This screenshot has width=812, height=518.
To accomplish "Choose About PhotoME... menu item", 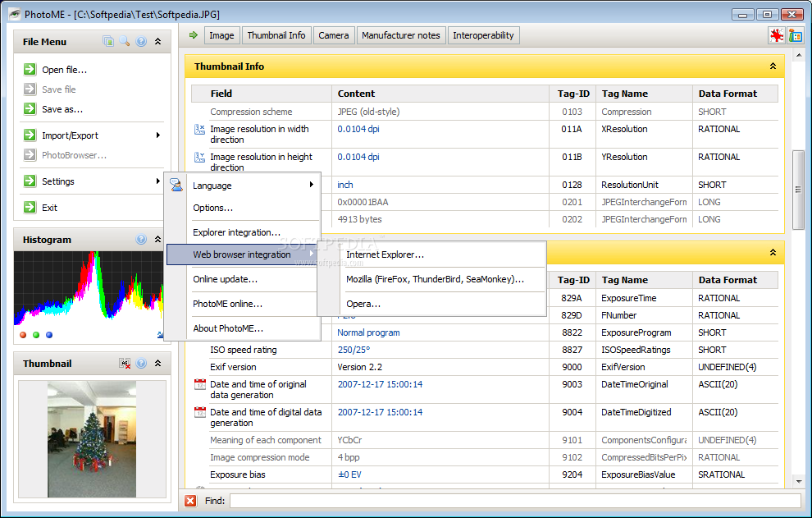I will click(228, 328).
